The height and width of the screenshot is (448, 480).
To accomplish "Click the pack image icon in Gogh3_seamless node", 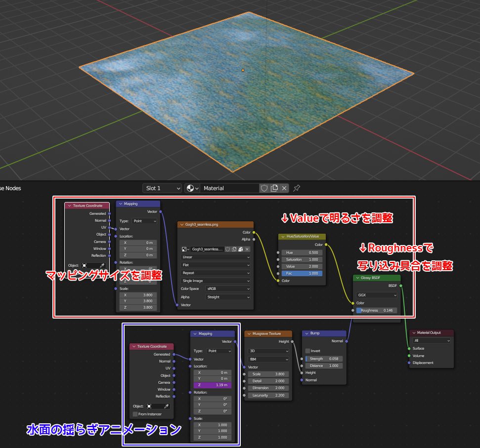I will (241, 249).
